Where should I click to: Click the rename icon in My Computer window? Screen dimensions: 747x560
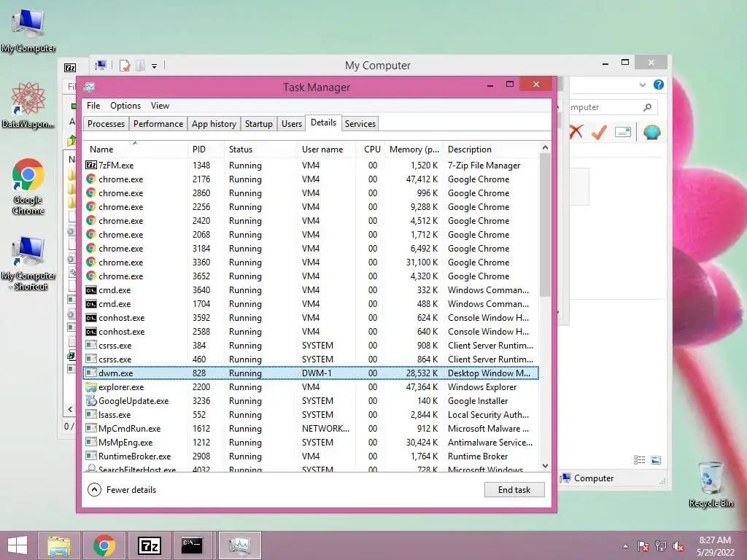tap(623, 132)
